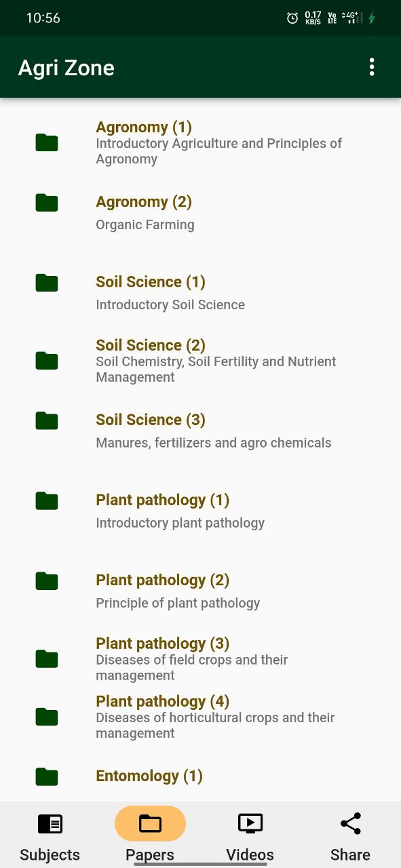The width and height of the screenshot is (401, 868).
Task: Switch to the Subjects tab
Action: point(50,837)
